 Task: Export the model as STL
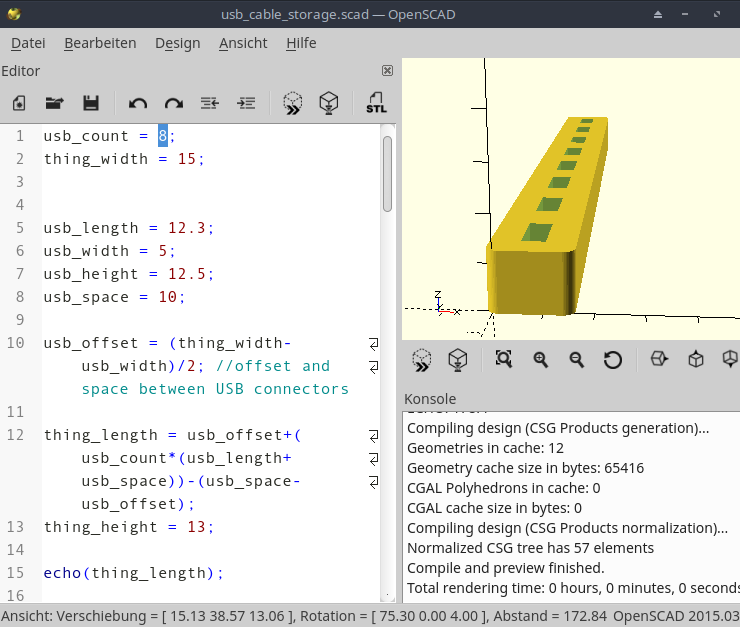pos(376,103)
